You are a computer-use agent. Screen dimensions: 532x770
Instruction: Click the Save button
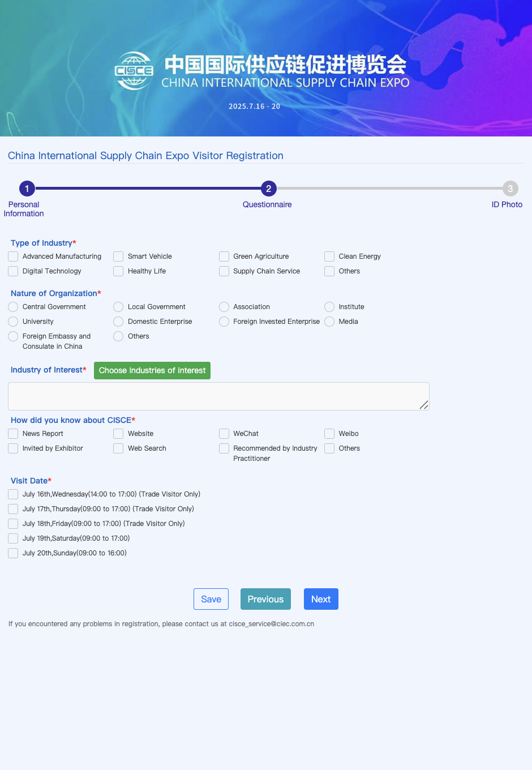211,599
